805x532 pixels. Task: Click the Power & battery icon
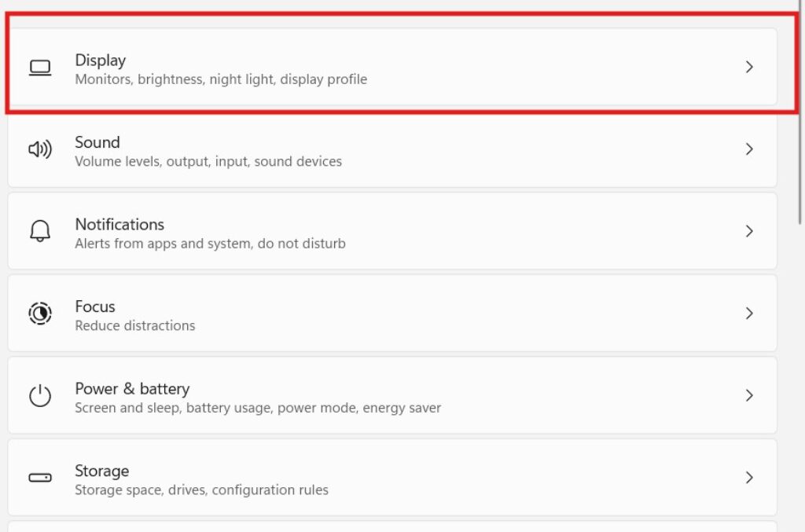click(39, 395)
